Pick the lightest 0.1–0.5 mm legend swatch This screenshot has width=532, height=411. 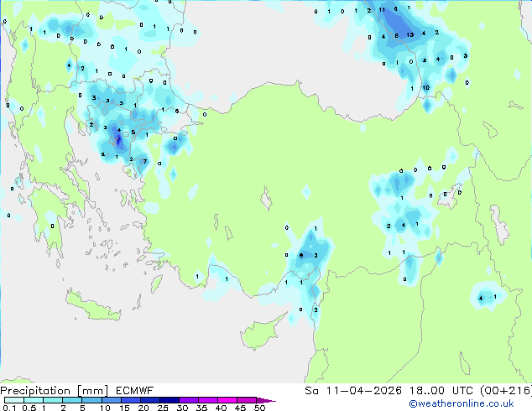pos(14,400)
